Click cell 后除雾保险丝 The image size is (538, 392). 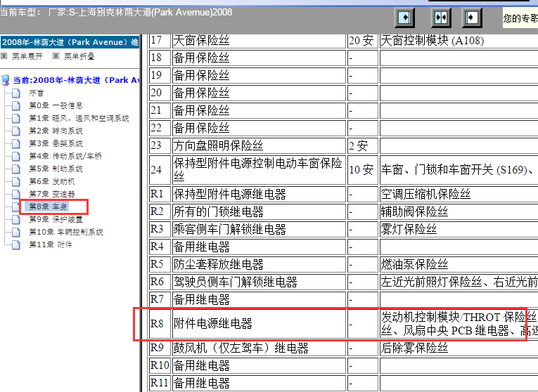point(459,348)
